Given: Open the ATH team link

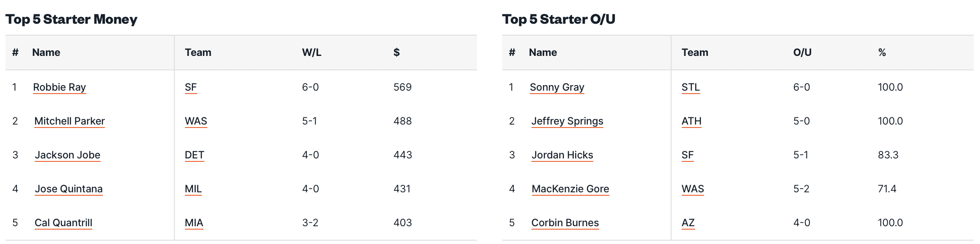Looking at the screenshot, I should 691,121.
